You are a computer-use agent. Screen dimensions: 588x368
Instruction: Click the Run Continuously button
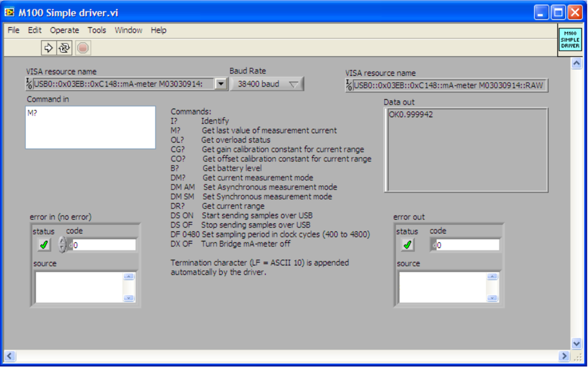click(x=64, y=48)
